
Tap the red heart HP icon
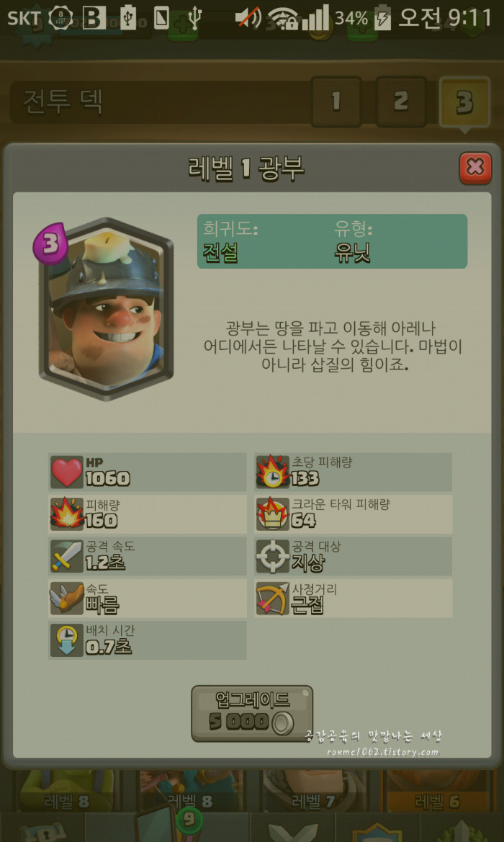[67, 472]
